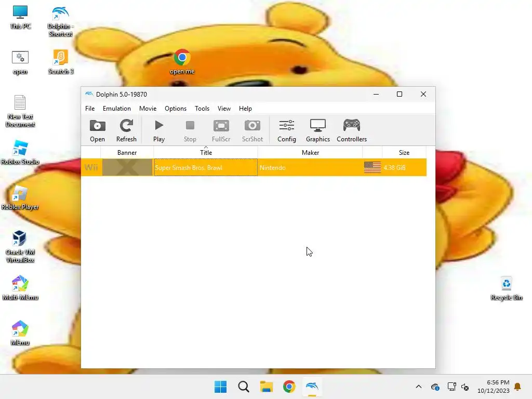Select the Roblox Player desktop icon

coord(20,198)
